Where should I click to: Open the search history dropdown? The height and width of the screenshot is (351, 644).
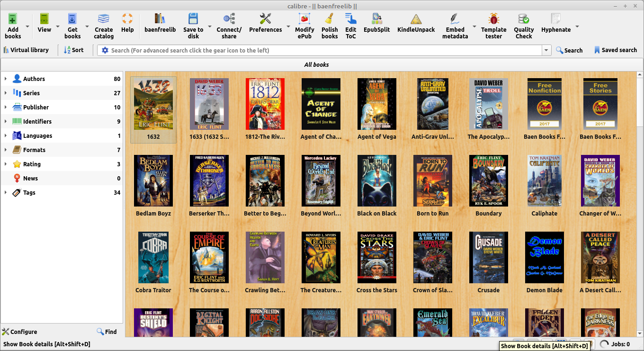click(547, 50)
